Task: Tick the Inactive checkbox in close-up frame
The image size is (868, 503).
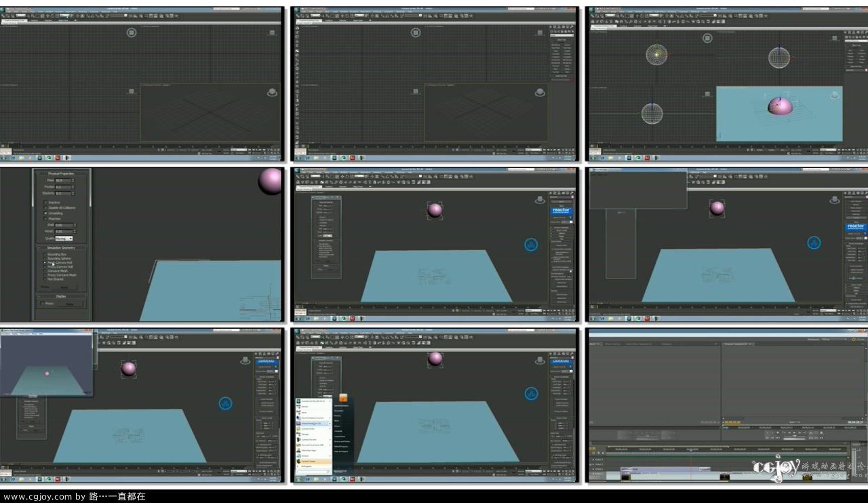Action: point(45,203)
